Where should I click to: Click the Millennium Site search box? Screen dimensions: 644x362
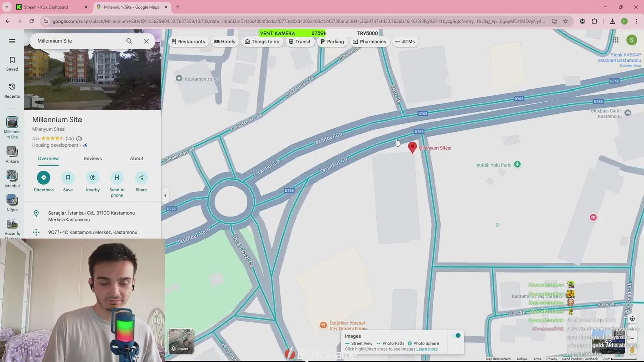pos(78,41)
